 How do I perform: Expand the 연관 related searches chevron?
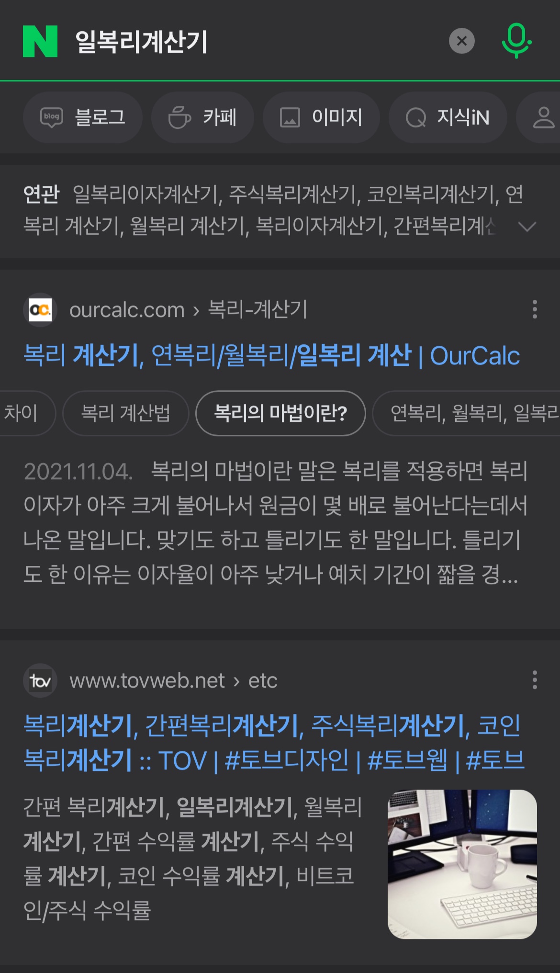[x=527, y=226]
